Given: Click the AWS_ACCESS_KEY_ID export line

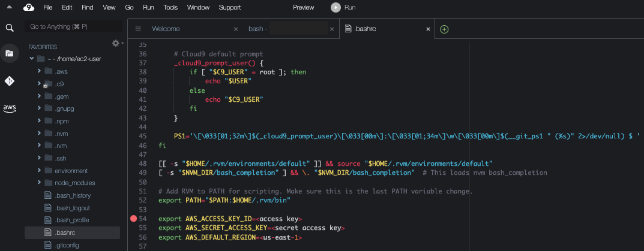Looking at the screenshot, I should coord(230,219).
